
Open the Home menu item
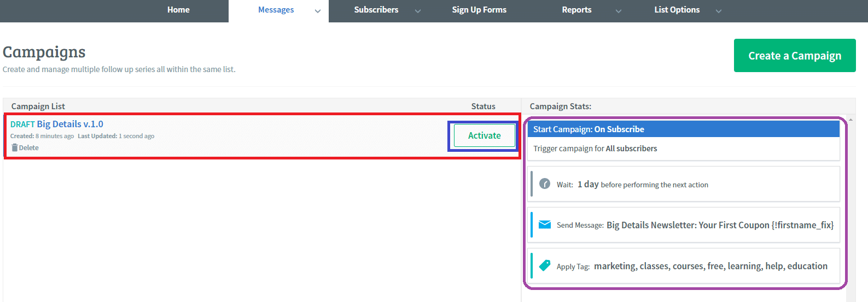point(178,10)
